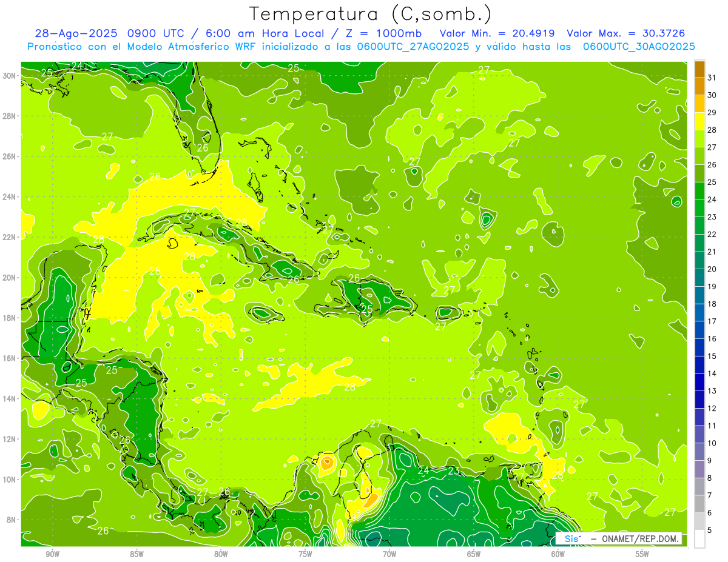The width and height of the screenshot is (728, 562).
Task: Click the legend scale label "13"
Action: pos(712,390)
